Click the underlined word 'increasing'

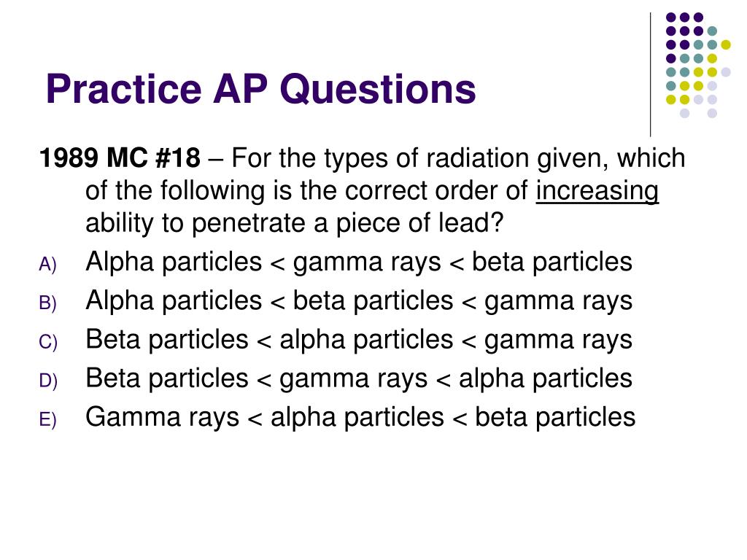tap(597, 192)
